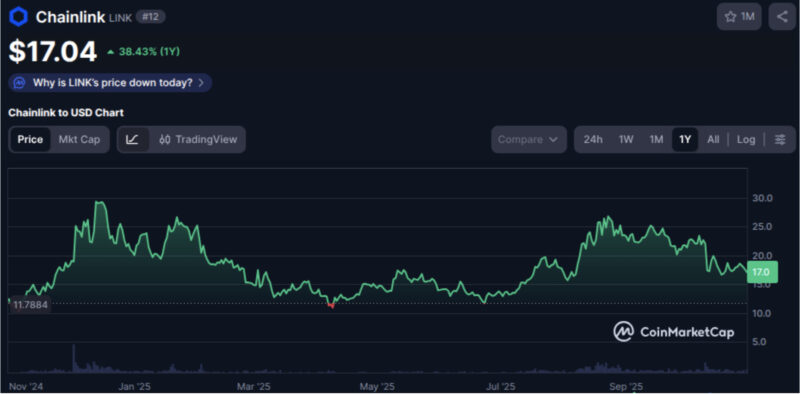Select the Price tab
This screenshot has height=394, width=800.
point(30,139)
